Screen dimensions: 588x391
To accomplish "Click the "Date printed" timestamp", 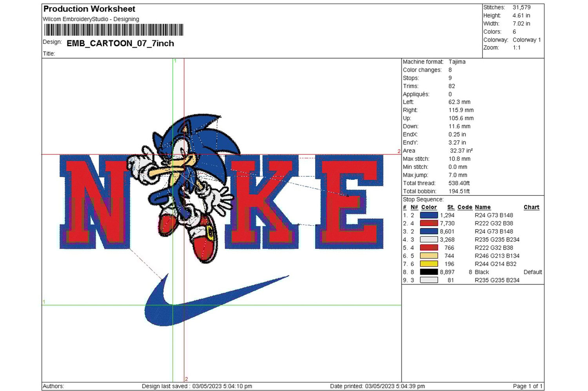I will click(x=377, y=386).
